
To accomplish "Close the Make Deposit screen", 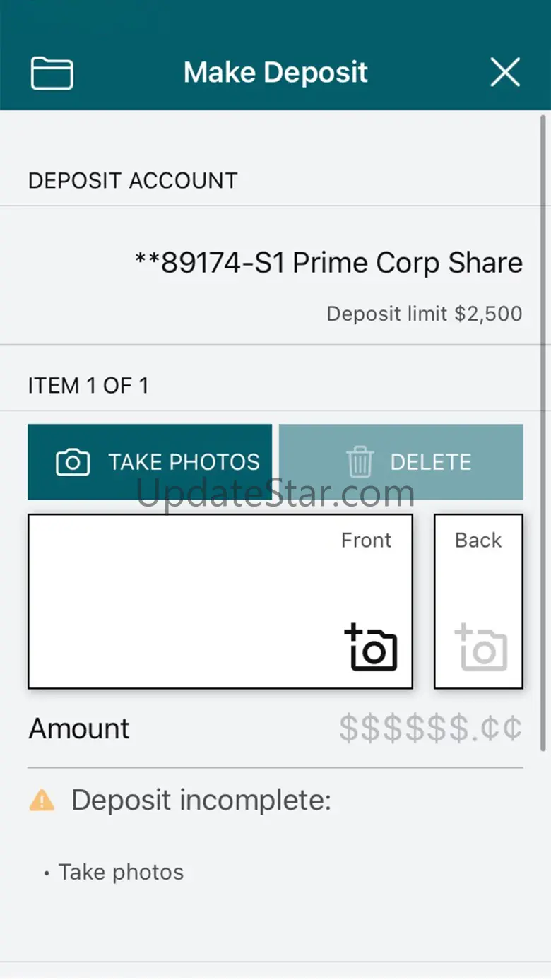I will (505, 72).
